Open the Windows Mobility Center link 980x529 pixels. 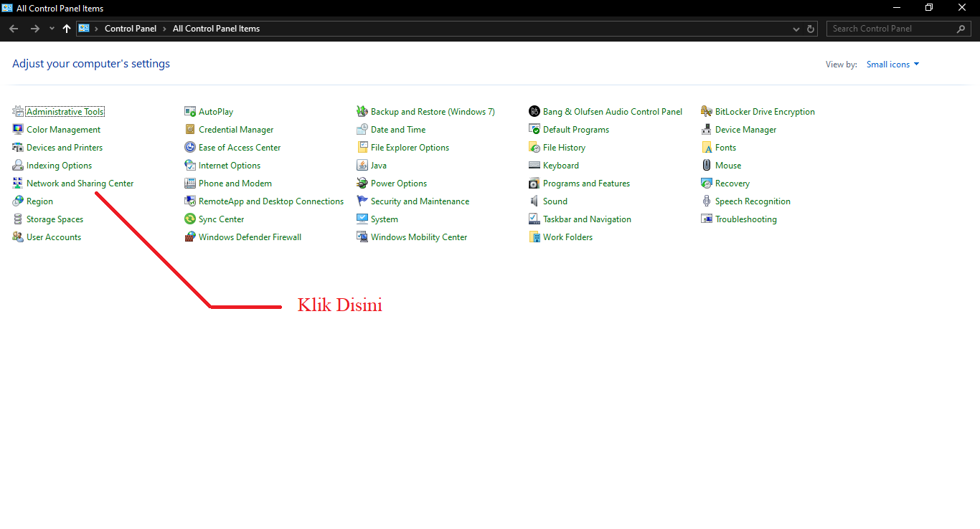point(419,237)
